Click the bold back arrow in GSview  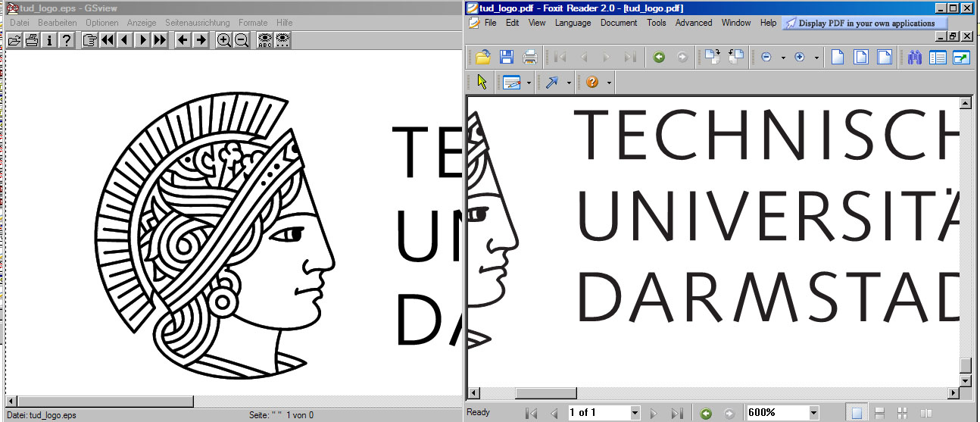183,40
